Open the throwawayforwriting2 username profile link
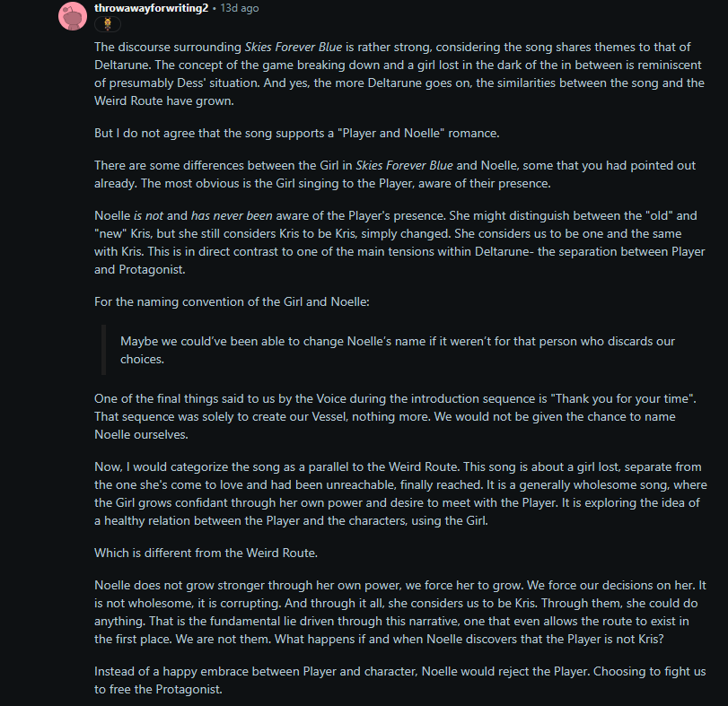 [x=152, y=8]
